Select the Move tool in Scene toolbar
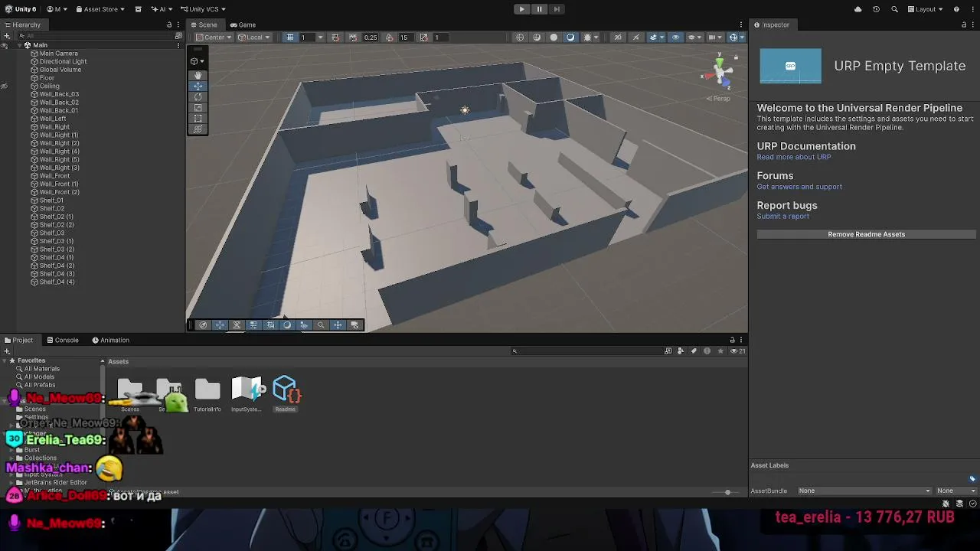This screenshot has height=551, width=980. pos(198,86)
